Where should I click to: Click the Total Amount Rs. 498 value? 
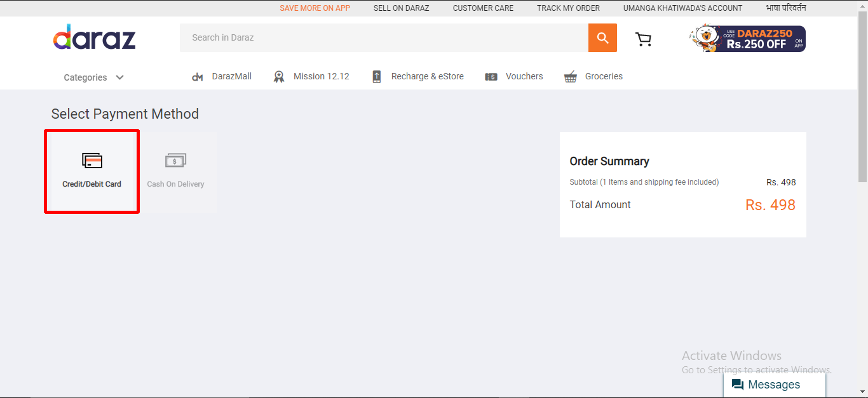[770, 205]
